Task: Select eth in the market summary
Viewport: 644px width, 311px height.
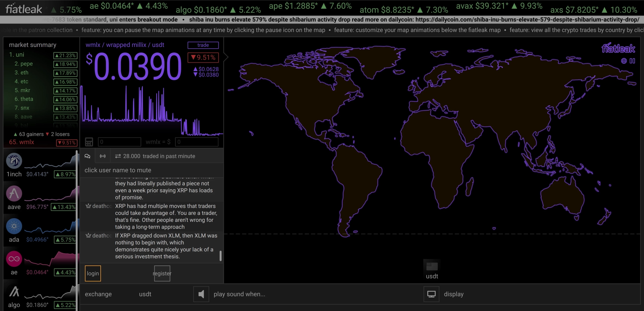Action: [21, 72]
